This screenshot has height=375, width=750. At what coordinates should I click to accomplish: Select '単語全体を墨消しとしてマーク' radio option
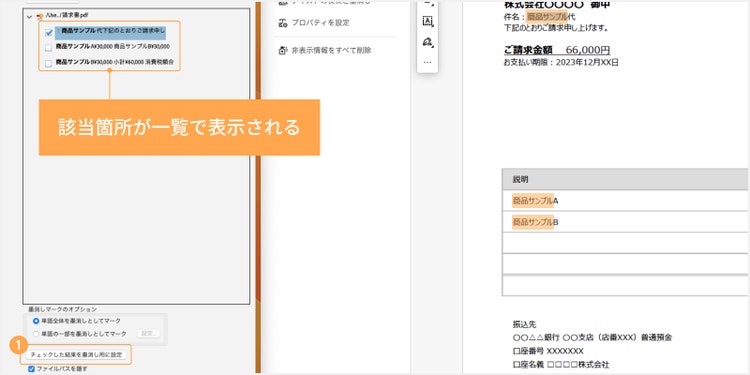click(x=36, y=321)
